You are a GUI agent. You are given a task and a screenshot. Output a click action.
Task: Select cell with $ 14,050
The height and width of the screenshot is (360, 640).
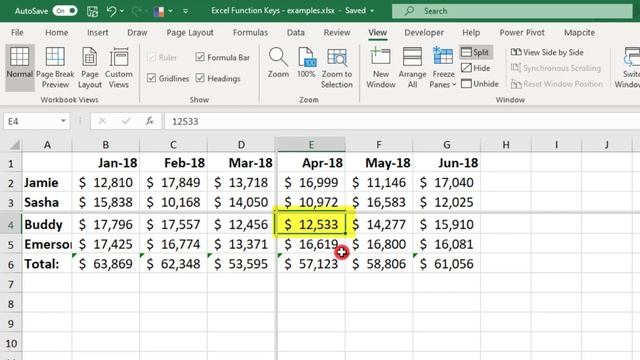point(241,202)
